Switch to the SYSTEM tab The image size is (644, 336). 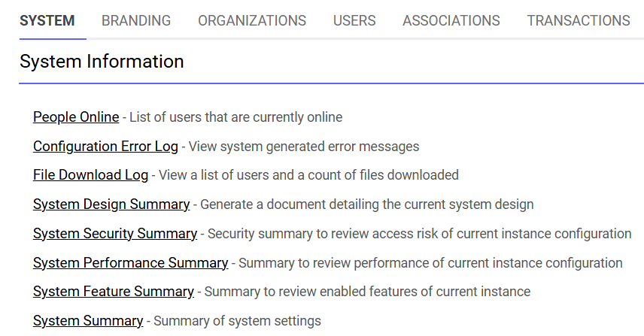pos(47,20)
